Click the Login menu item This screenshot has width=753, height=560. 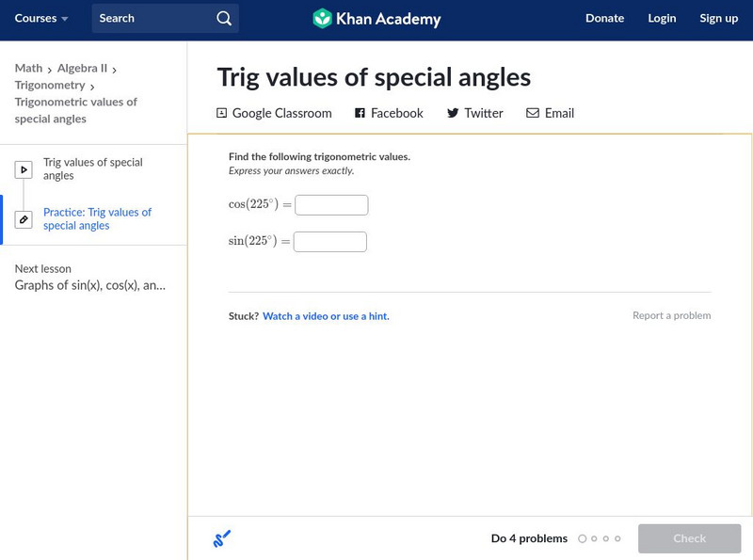(x=662, y=18)
